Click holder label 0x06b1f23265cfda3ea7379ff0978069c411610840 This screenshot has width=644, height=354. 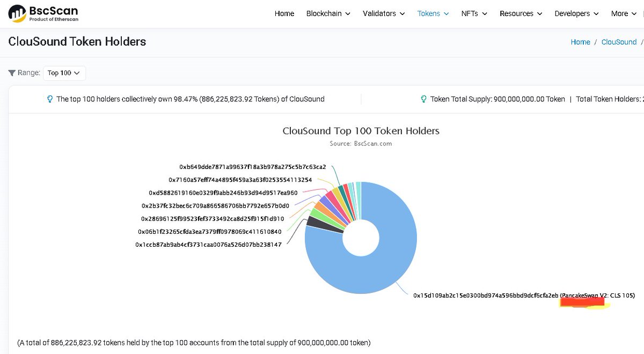[209, 232]
